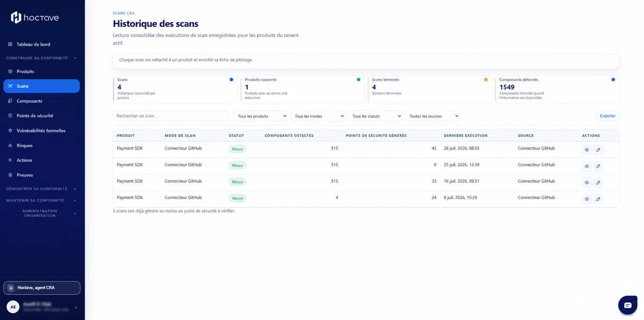
Task: Click the pencil icon for 25 juil. 2026 scan
Action: 598,166
